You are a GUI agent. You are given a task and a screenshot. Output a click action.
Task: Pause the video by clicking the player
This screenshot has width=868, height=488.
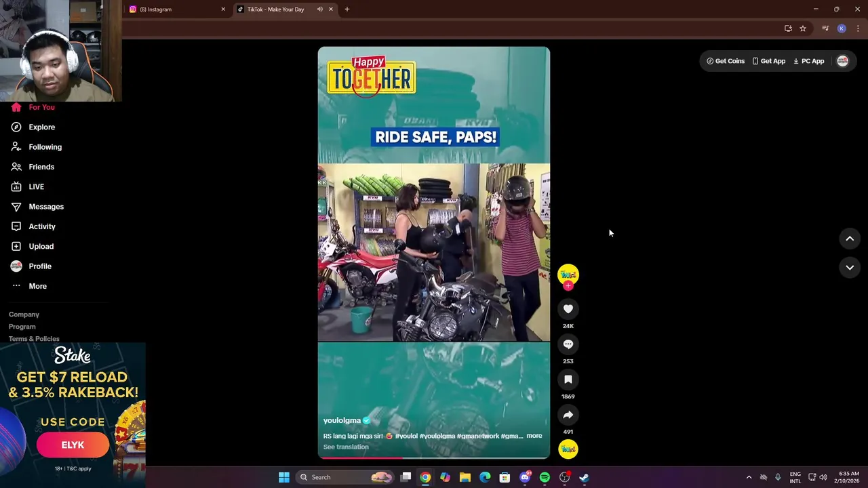click(434, 252)
